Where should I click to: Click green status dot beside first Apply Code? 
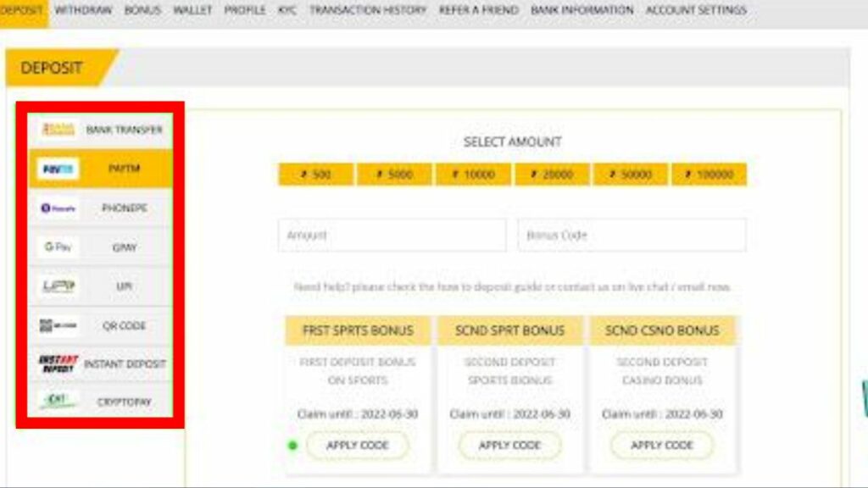tap(292, 446)
